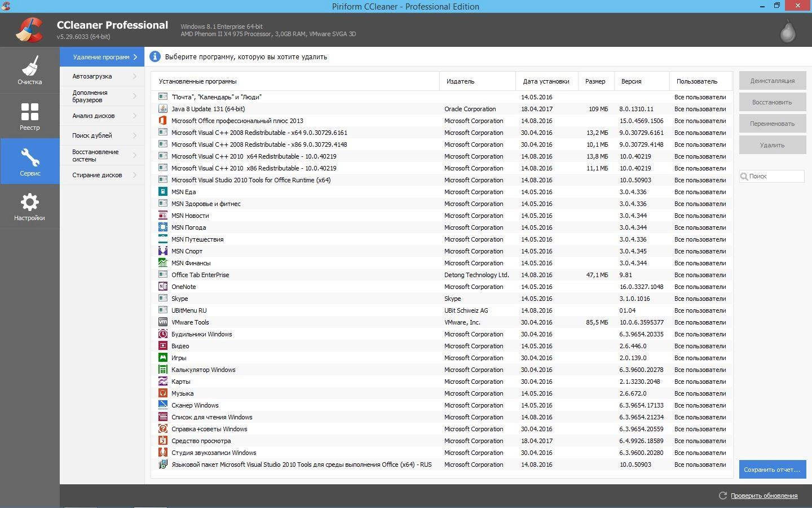Click the Microsoft Office 2013 icon
812x508 pixels.
pos(163,121)
